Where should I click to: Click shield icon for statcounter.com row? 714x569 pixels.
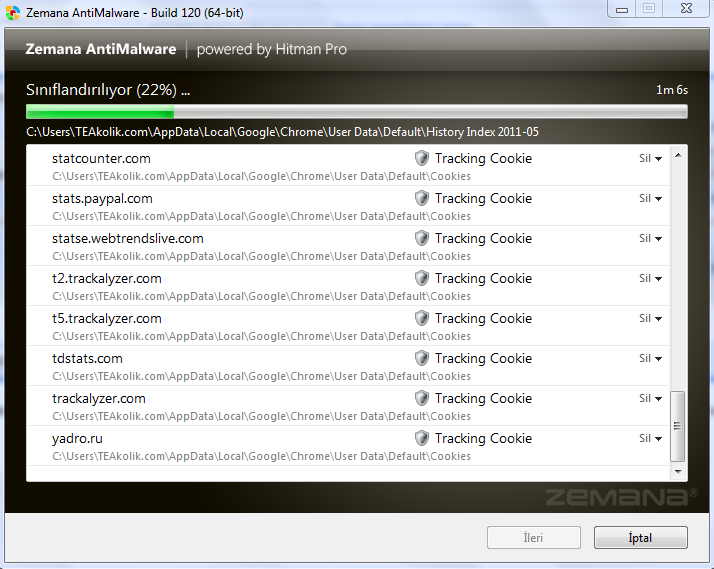pos(422,158)
